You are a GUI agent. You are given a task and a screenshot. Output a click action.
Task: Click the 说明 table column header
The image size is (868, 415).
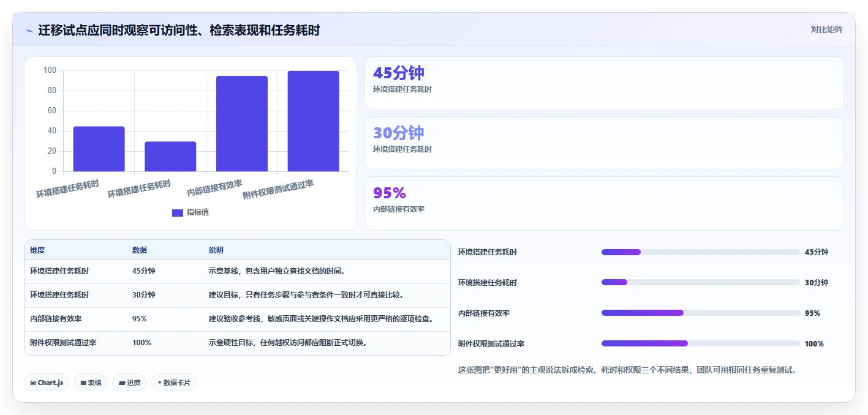coord(216,250)
